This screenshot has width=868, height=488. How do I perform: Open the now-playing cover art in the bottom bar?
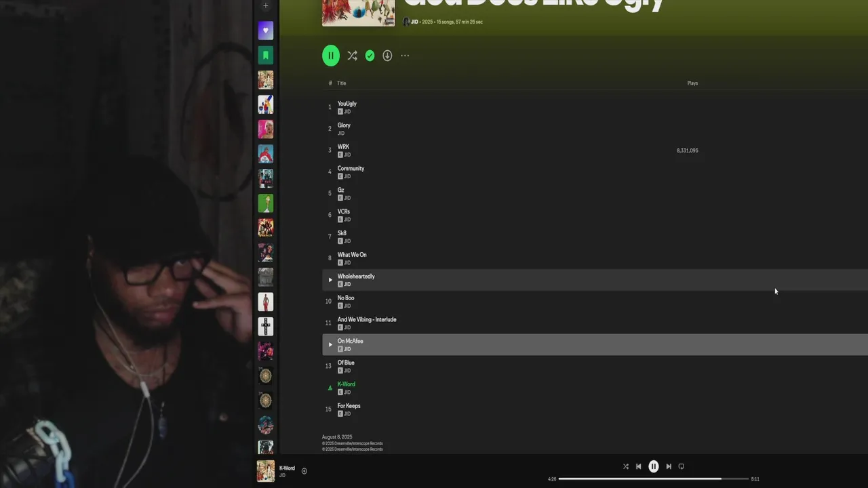pyautogui.click(x=266, y=471)
